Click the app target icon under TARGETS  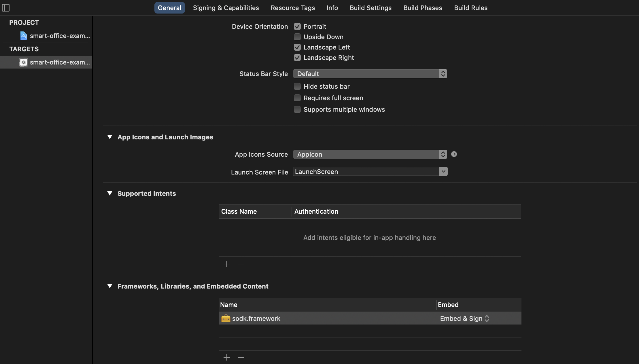(24, 62)
